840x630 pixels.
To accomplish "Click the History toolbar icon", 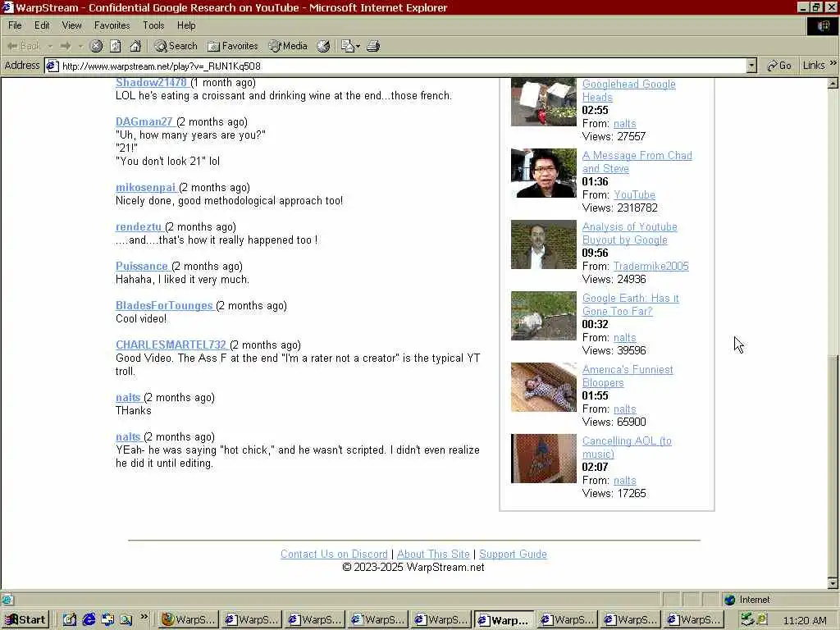I will [x=323, y=46].
